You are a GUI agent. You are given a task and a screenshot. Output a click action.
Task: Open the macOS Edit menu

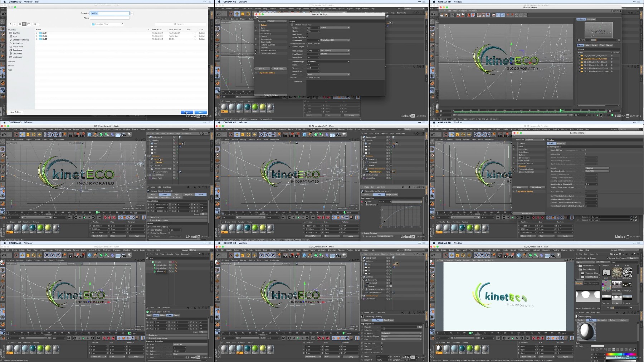(x=37, y=2)
